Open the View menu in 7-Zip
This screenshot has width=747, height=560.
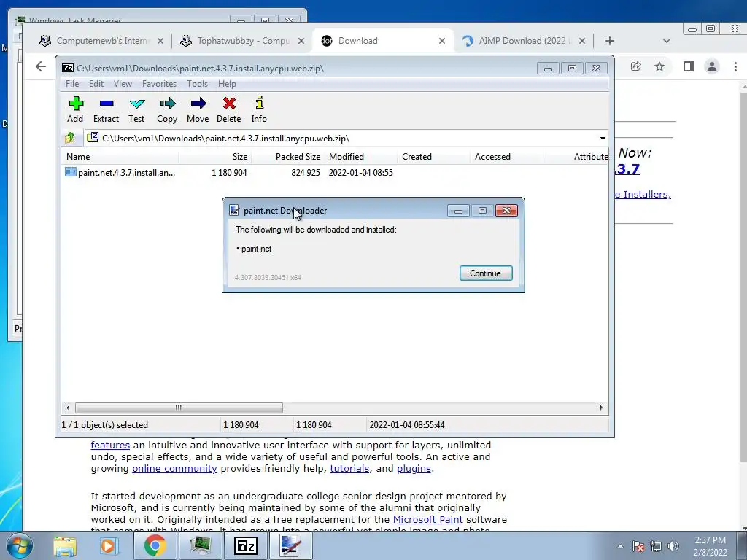point(123,84)
